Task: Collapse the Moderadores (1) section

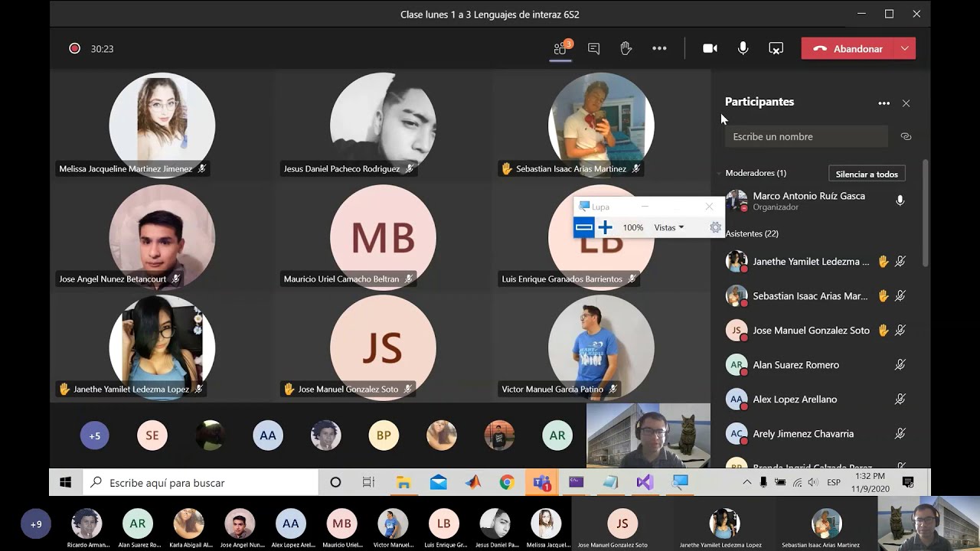Action: (756, 173)
